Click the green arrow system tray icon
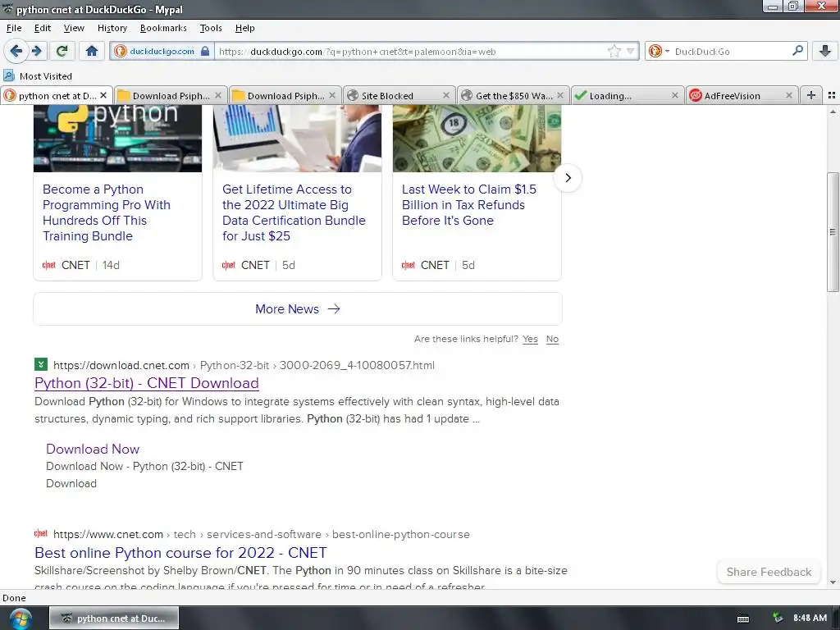The height and width of the screenshot is (630, 840). tap(778, 619)
